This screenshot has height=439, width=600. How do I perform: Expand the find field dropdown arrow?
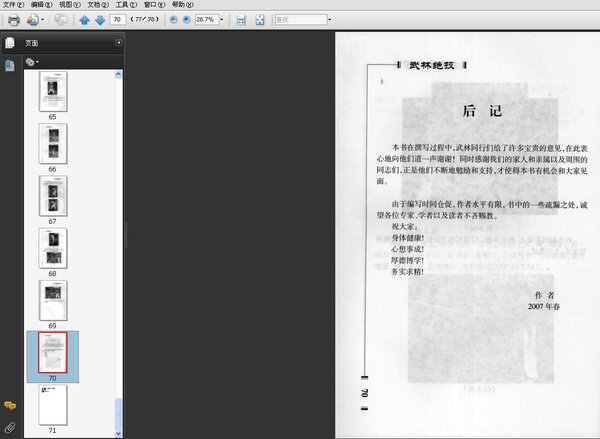(330, 20)
